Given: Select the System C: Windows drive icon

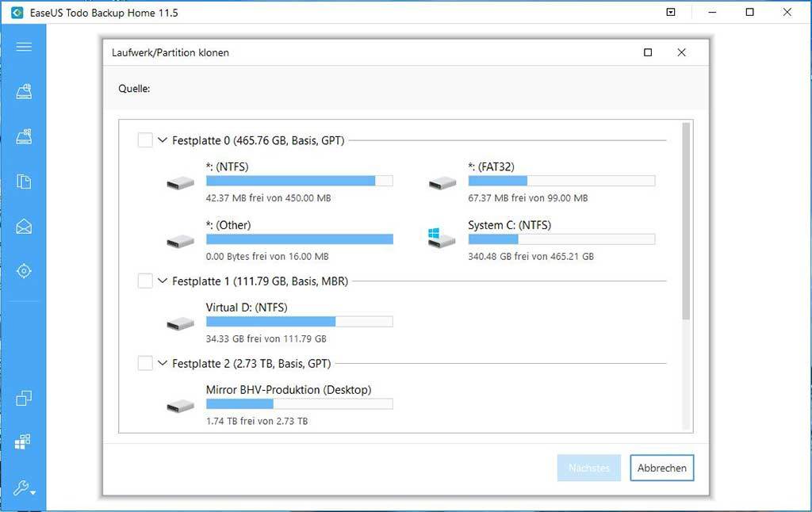Looking at the screenshot, I should pyautogui.click(x=442, y=238).
